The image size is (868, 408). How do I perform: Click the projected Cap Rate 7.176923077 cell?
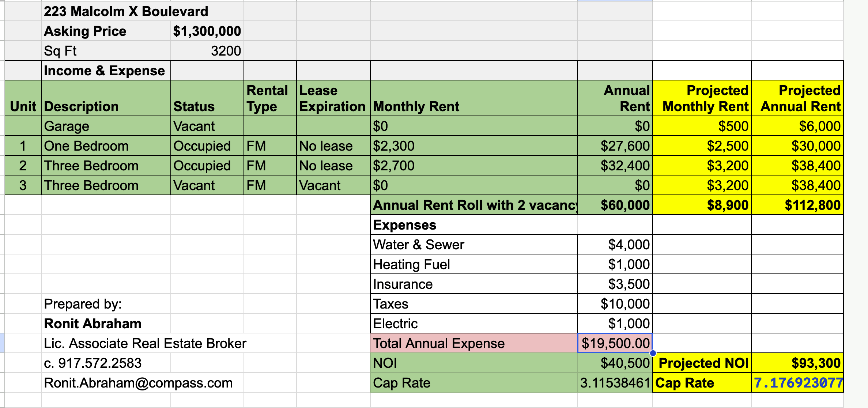tap(797, 383)
